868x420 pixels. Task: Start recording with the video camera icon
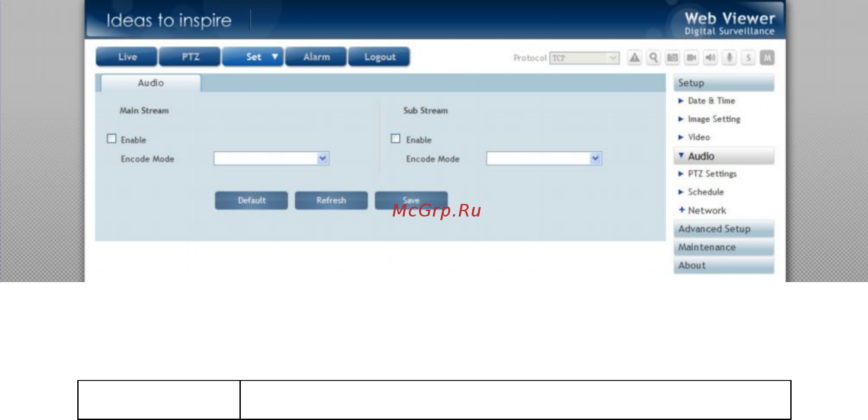[691, 57]
